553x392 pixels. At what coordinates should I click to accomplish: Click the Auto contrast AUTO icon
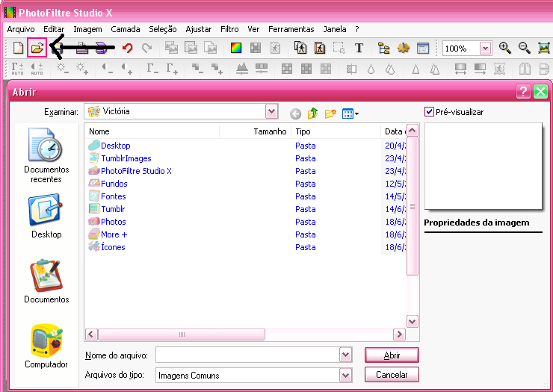(37, 69)
